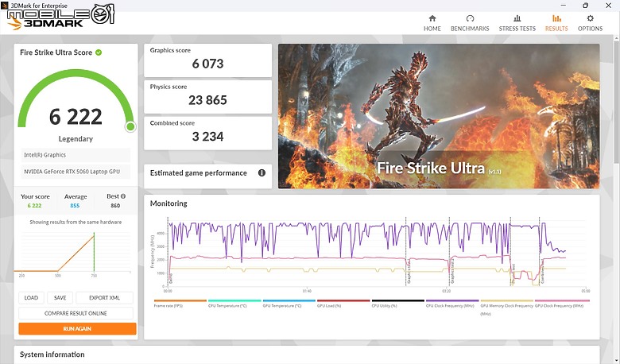
Task: Toggle GPU Load (%) legend item
Action: (343, 304)
